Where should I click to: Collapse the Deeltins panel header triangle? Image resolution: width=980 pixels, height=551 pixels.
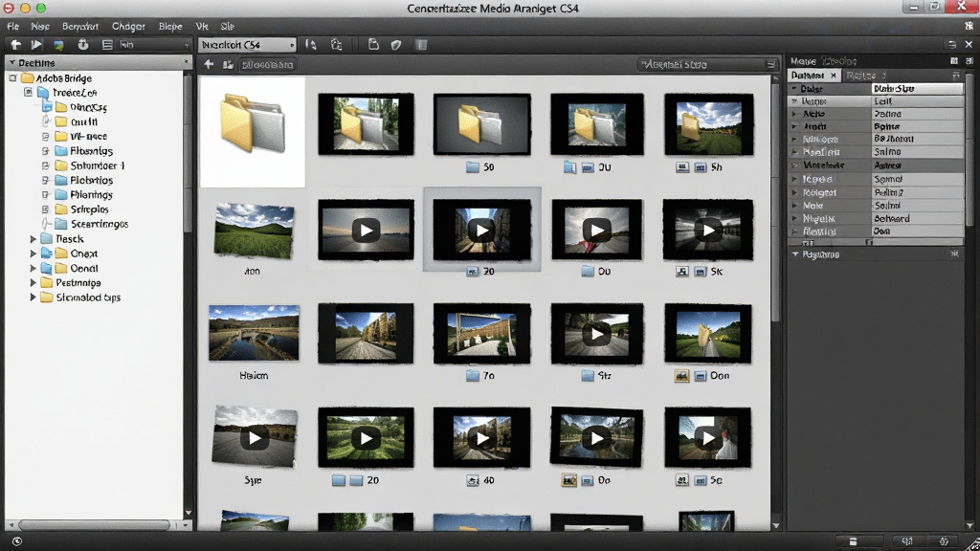(x=11, y=62)
